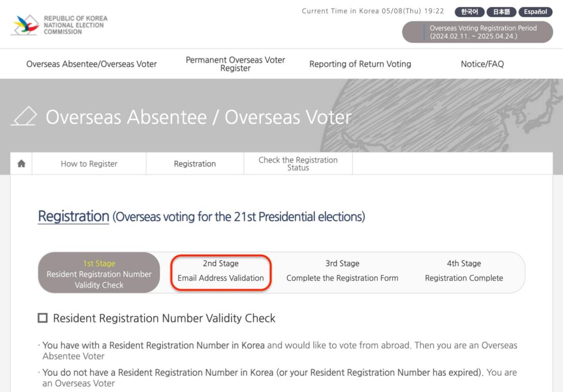Image resolution: width=563 pixels, height=392 pixels.
Task: Click the 1st Stage Resident Registration Number step
Action: tap(99, 273)
